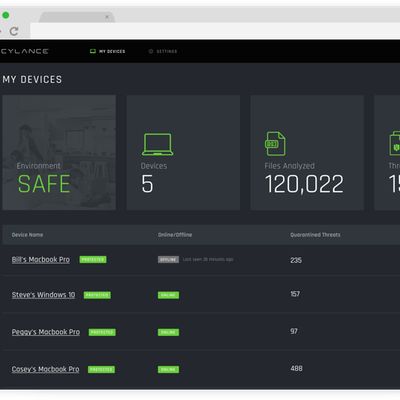This screenshot has height=400, width=400.
Task: Click the Online badge in Steve's row
Action: (168, 295)
